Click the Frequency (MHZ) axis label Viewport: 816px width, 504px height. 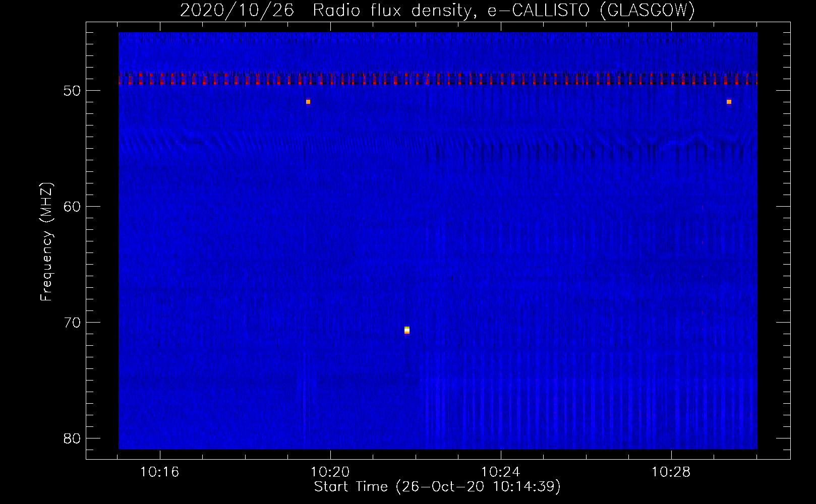coord(46,242)
